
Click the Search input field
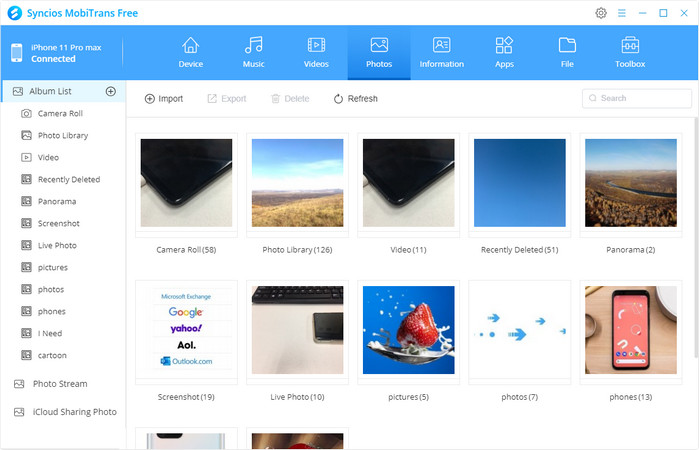click(x=637, y=98)
